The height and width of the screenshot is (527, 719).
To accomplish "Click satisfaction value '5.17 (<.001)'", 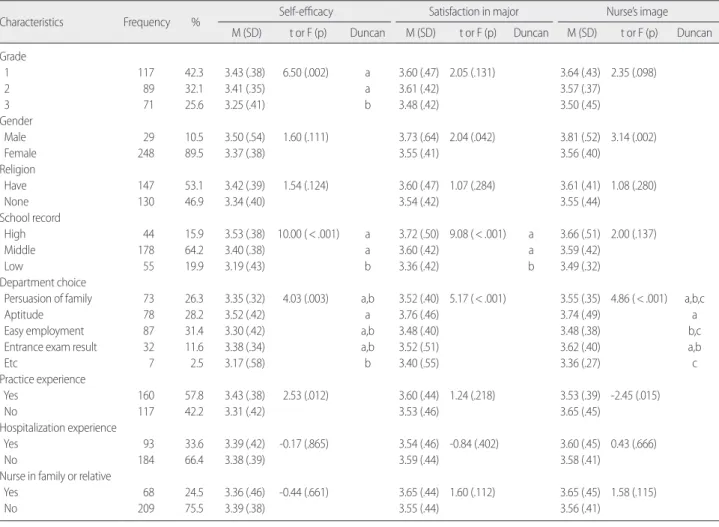I will coord(478,299).
